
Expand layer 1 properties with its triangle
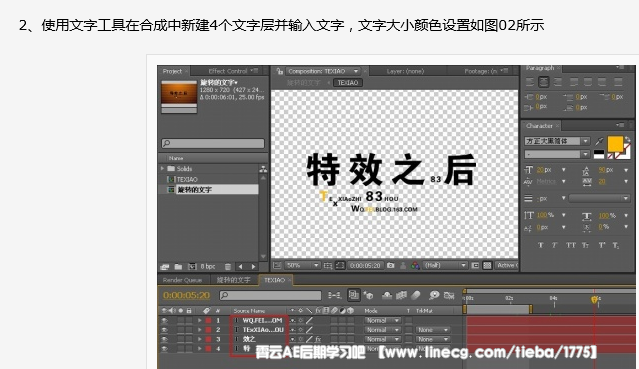click(199, 320)
